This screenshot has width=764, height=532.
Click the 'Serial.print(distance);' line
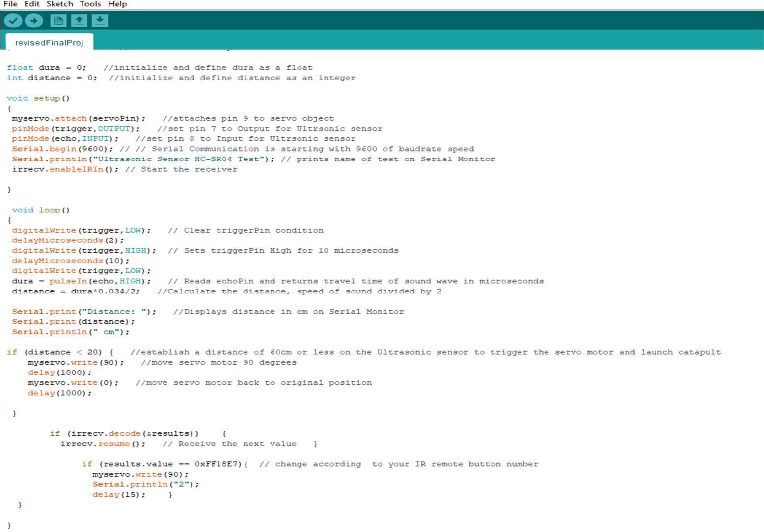click(73, 322)
